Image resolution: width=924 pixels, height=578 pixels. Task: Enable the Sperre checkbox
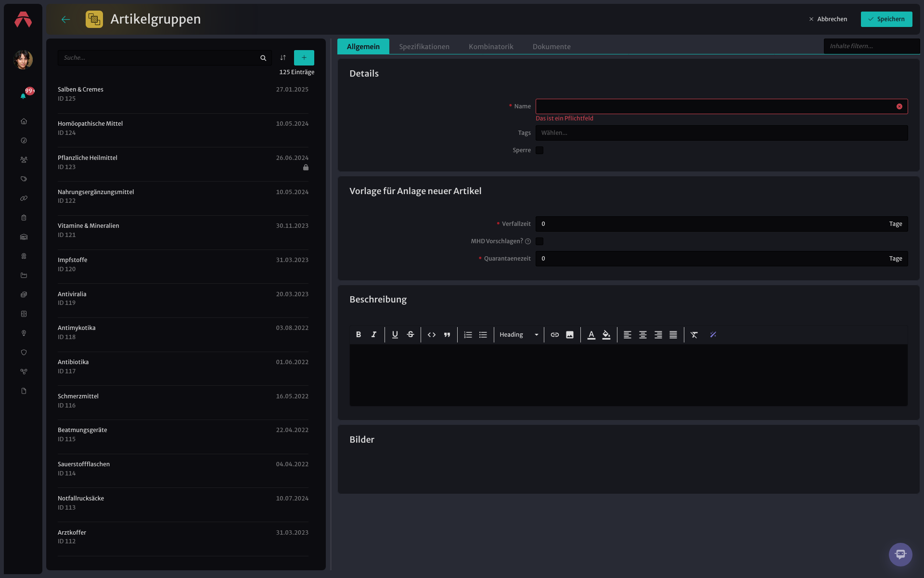[x=539, y=150]
